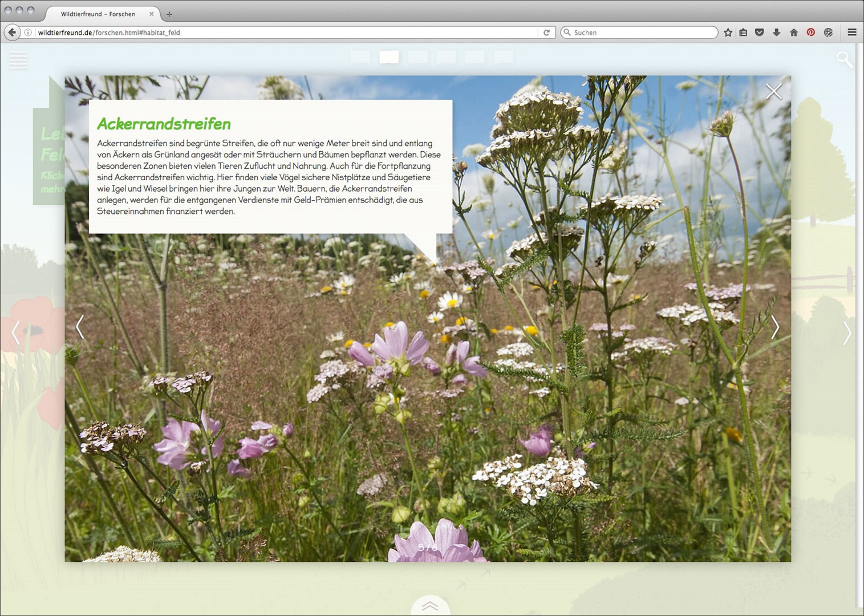This screenshot has width=864, height=616.
Task: Reload the current page
Action: point(546,33)
